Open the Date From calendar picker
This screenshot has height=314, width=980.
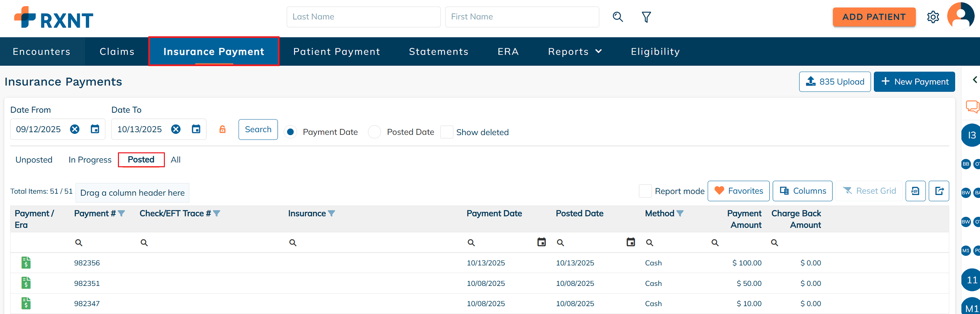tap(95, 129)
